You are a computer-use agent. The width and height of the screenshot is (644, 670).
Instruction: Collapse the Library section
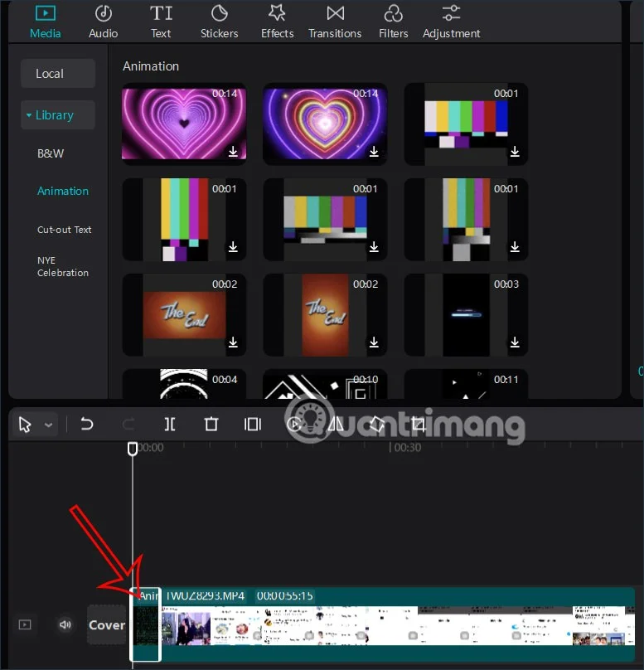[30, 115]
